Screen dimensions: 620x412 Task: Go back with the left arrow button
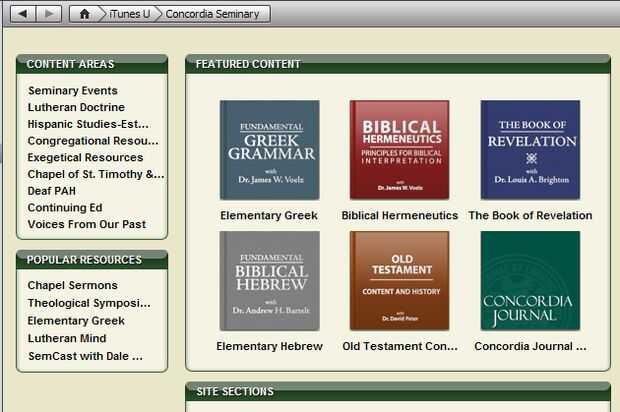pyautogui.click(x=23, y=14)
